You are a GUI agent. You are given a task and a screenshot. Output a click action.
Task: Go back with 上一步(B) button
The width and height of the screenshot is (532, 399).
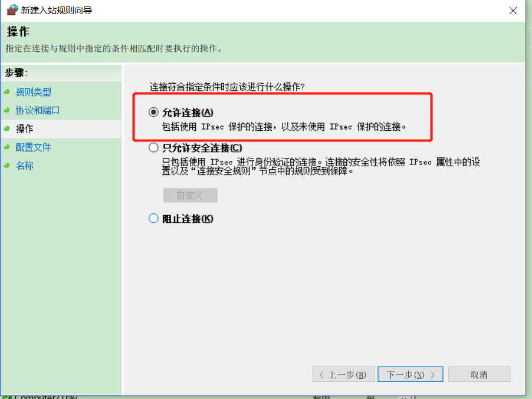(343, 374)
